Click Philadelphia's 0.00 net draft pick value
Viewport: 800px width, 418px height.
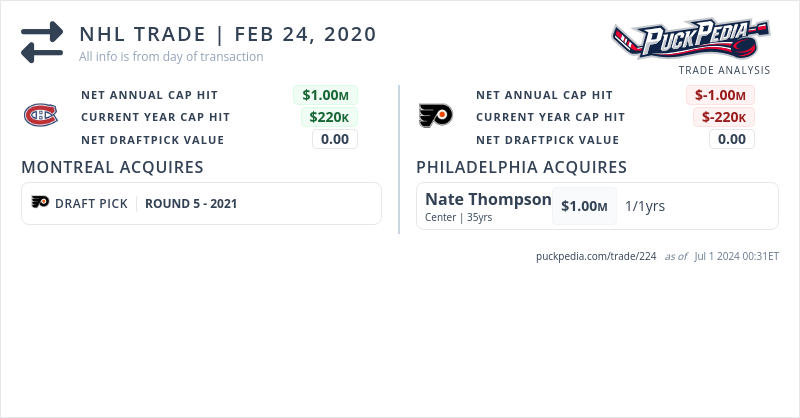[732, 139]
